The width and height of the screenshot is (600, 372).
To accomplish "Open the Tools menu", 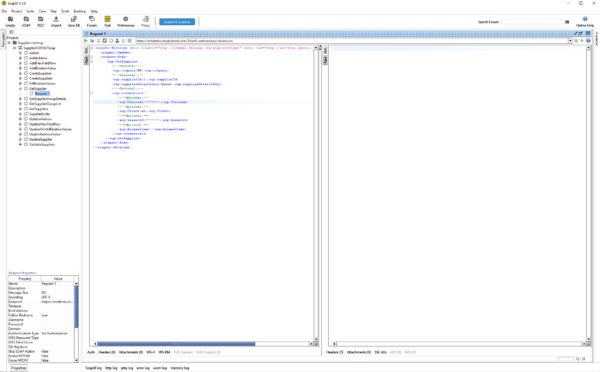I will (x=65, y=11).
